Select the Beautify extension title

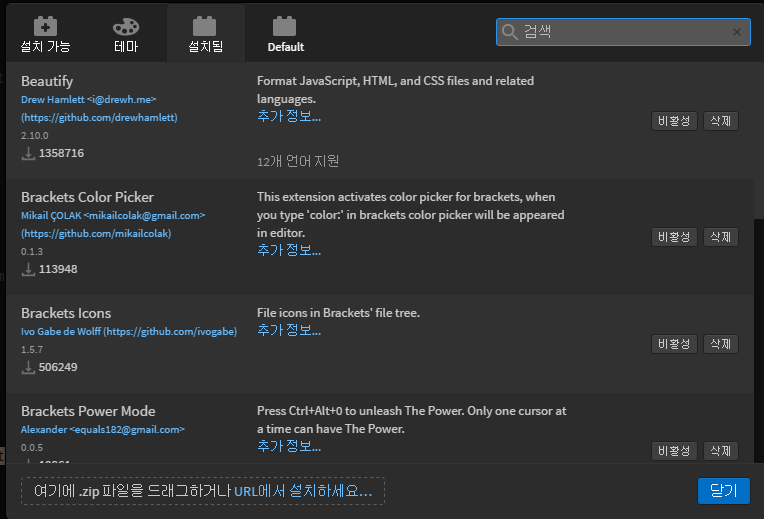(x=47, y=81)
